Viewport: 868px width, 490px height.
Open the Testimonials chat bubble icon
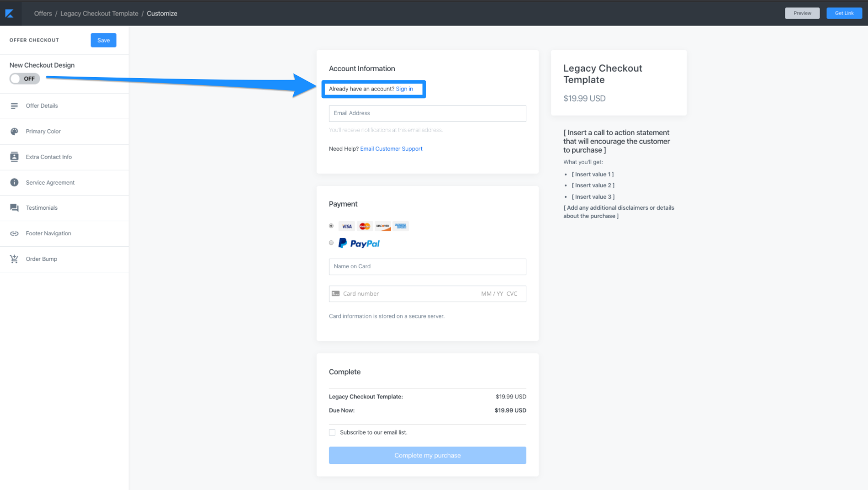coord(14,208)
